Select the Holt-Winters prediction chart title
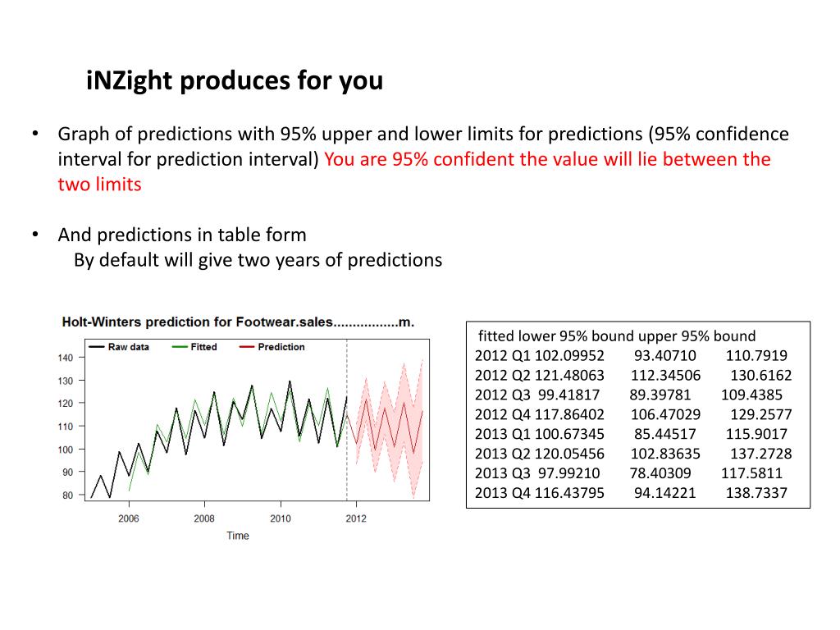Image resolution: width=840 pixels, height=630 pixels. click(x=238, y=322)
